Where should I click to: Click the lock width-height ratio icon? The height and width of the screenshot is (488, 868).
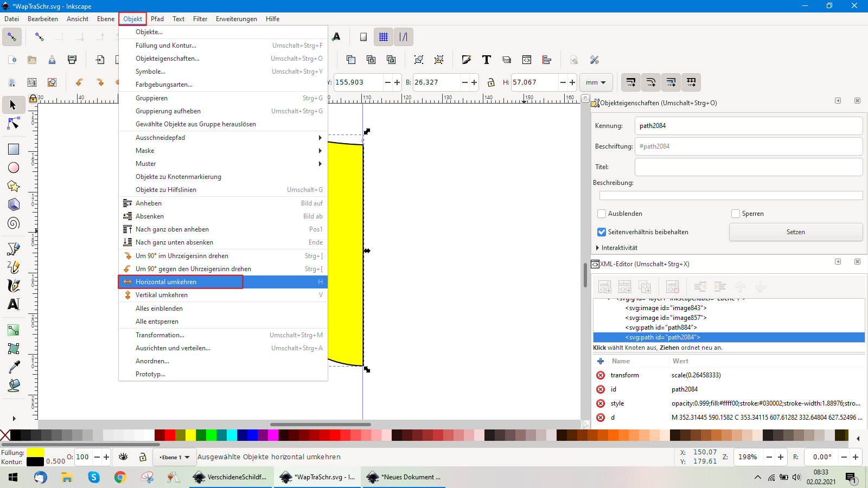pos(491,82)
